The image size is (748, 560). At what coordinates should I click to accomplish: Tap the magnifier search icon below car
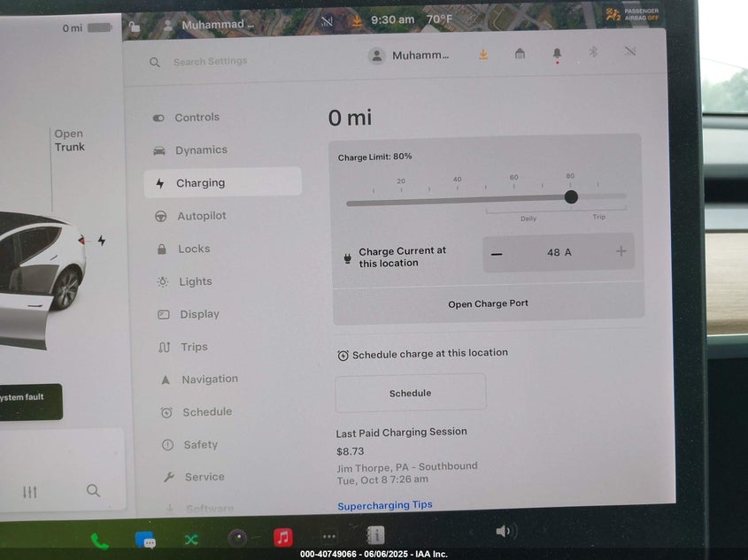coord(93,490)
